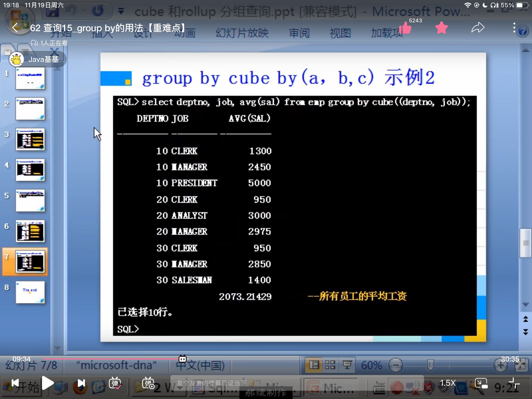Enter picture-in-picture mode
The width and height of the screenshot is (532, 399).
click(481, 383)
